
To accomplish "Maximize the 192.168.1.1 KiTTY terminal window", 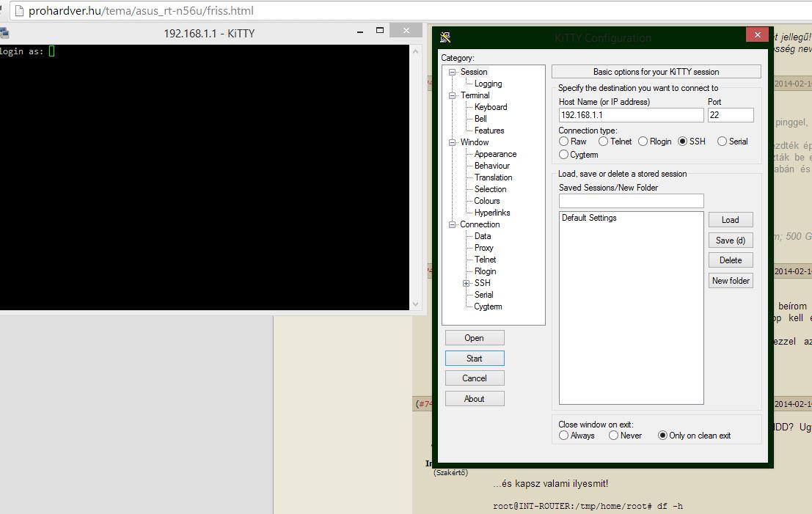I will 379,31.
